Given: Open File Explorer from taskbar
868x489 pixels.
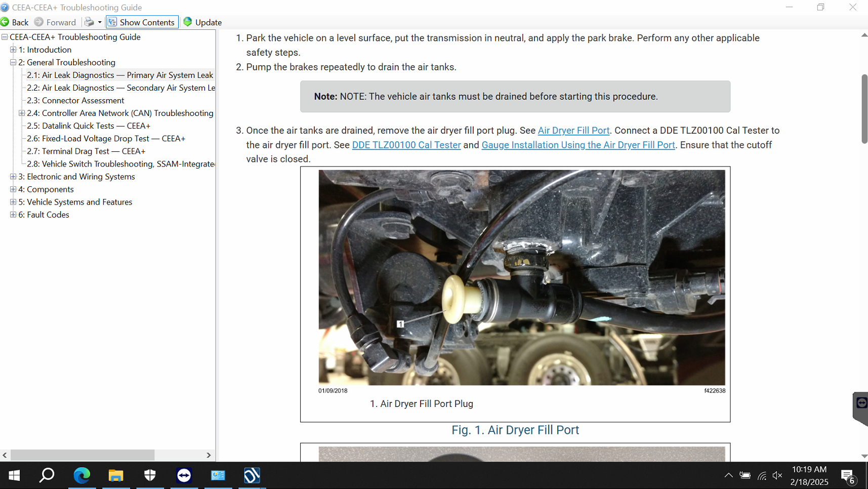Looking at the screenshot, I should [x=116, y=475].
